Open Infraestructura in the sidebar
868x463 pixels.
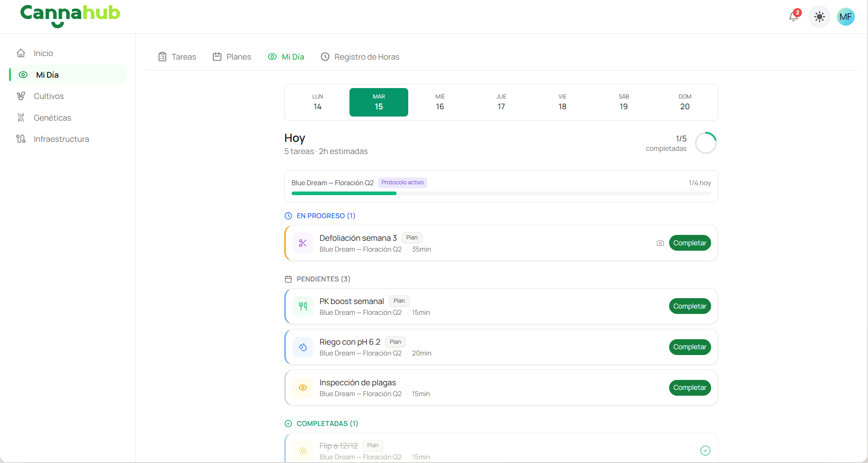[67, 139]
